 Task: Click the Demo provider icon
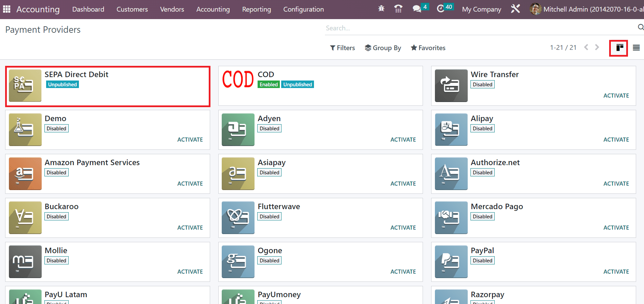click(25, 130)
